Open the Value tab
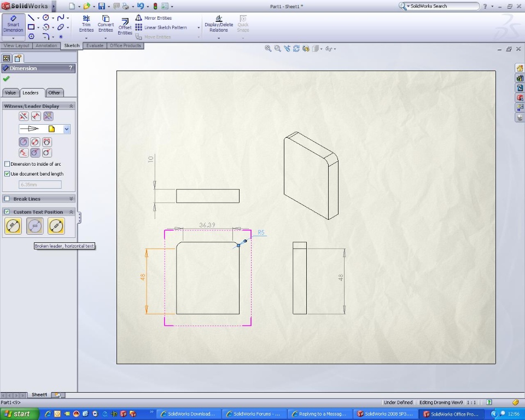 (10, 93)
